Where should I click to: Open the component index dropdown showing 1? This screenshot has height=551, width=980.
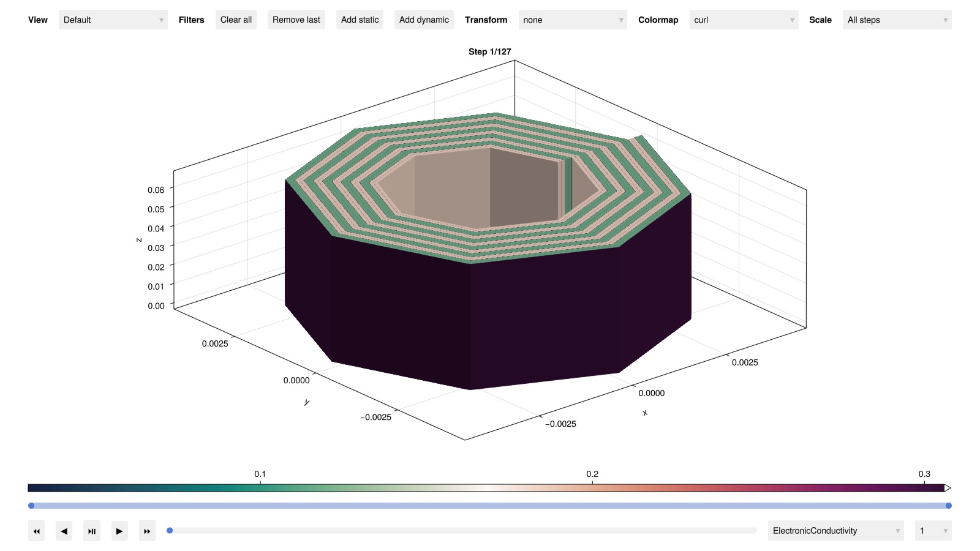pyautogui.click(x=933, y=531)
